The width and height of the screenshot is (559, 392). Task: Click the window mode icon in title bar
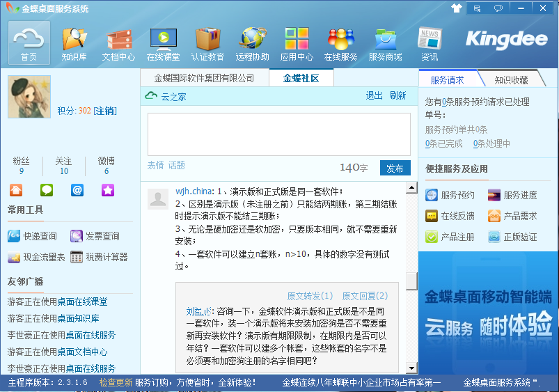pos(477,8)
